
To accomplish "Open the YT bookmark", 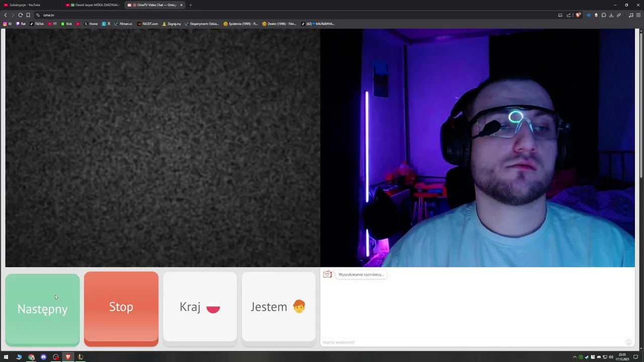I will pyautogui.click(x=52, y=24).
